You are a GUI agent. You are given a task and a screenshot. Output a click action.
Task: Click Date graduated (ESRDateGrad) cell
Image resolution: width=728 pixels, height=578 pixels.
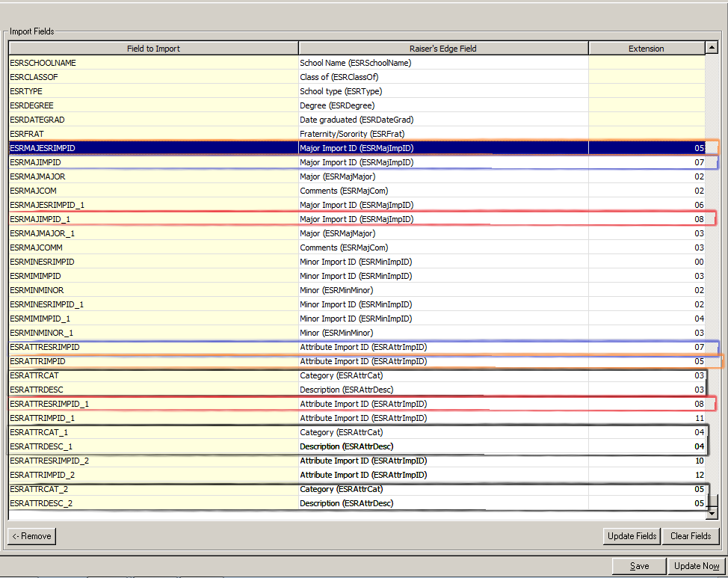coord(443,120)
